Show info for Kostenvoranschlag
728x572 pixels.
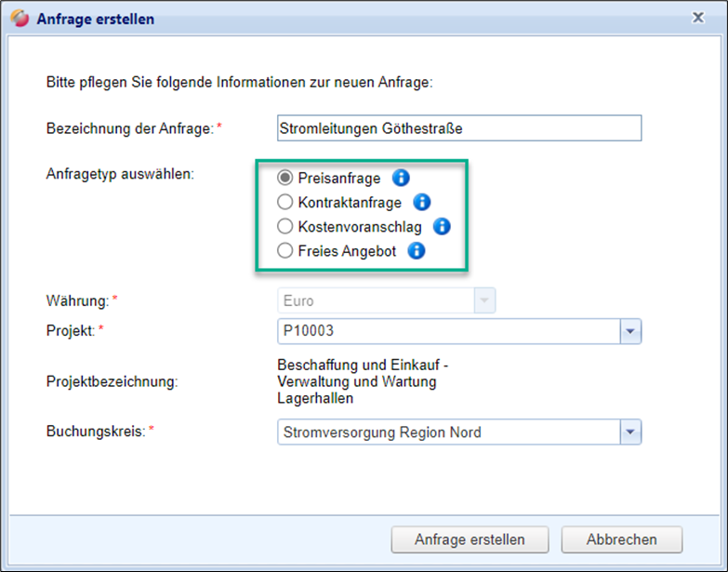point(442,226)
